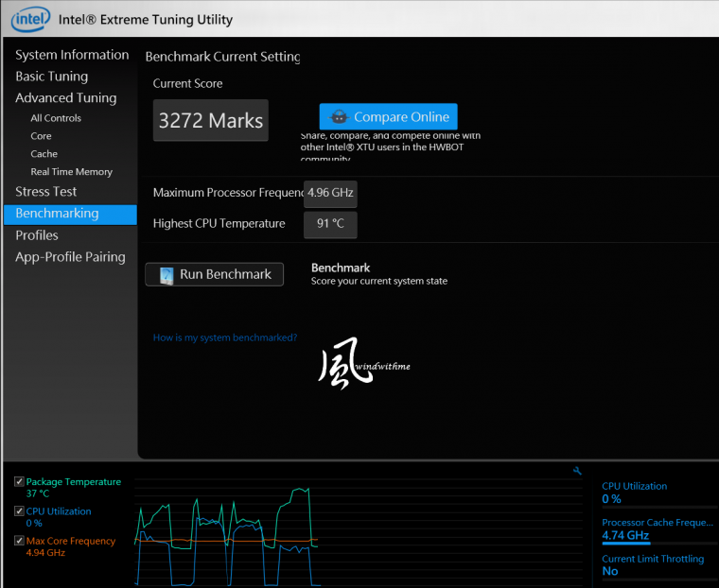The width and height of the screenshot is (719, 588).
Task: Go to Real Time Memory settings
Action: (x=71, y=172)
